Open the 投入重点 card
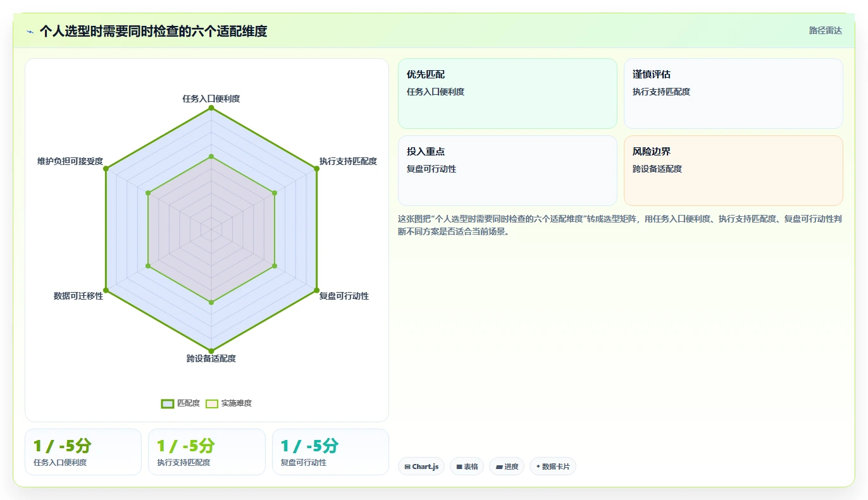This screenshot has height=500, width=868. (507, 171)
